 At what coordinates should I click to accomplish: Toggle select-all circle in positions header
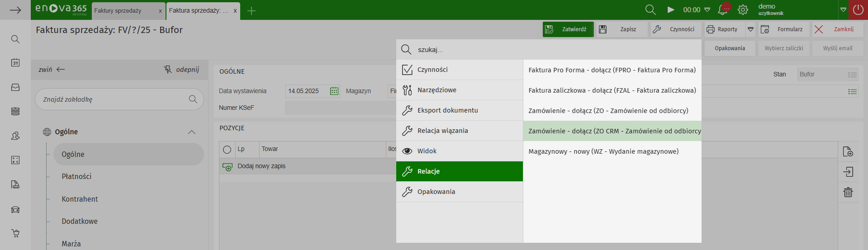pyautogui.click(x=227, y=149)
